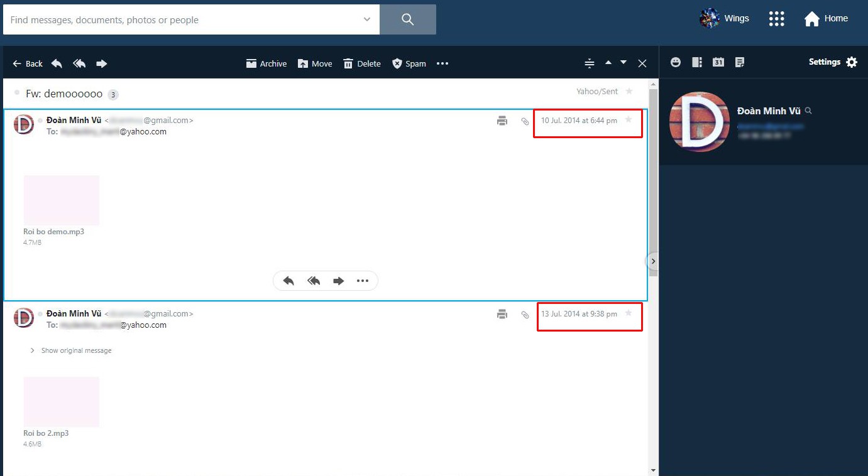Star the 13 Jul. 2014 message
This screenshot has height=476, width=868.
coord(629,313)
